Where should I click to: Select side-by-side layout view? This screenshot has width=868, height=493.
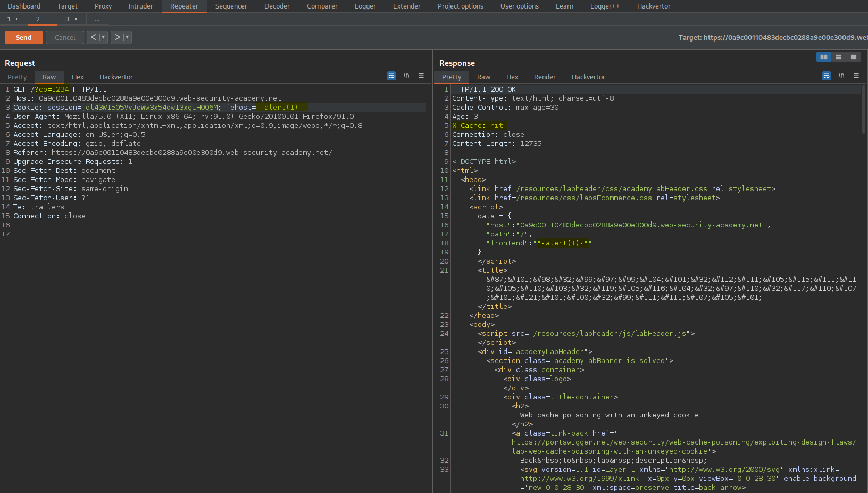click(x=823, y=57)
